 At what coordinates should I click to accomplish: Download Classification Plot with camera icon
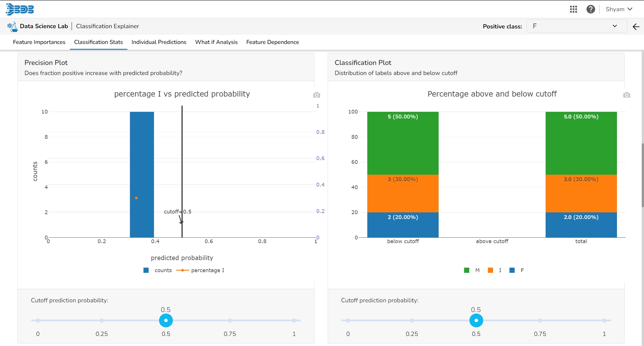click(626, 95)
